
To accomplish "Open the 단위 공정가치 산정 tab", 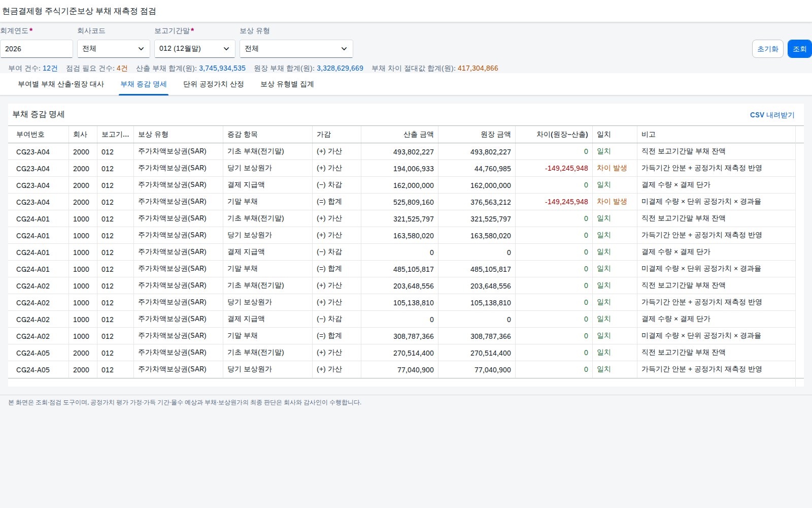I will point(214,84).
